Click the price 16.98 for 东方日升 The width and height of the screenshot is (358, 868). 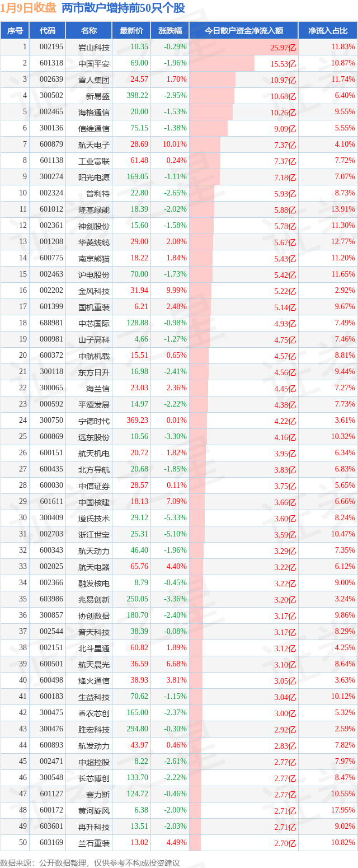pos(139,372)
